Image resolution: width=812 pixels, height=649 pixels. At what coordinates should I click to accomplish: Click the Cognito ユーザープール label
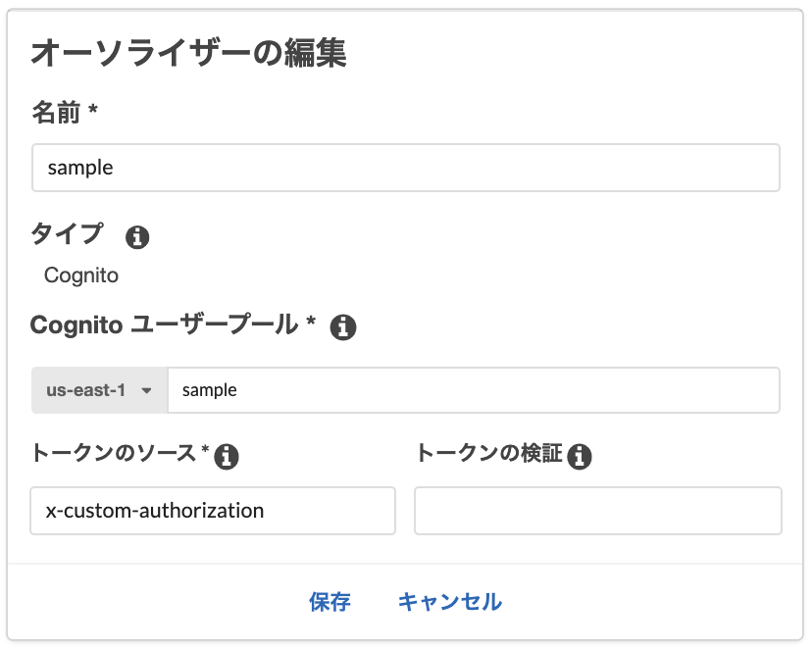[x=165, y=324]
